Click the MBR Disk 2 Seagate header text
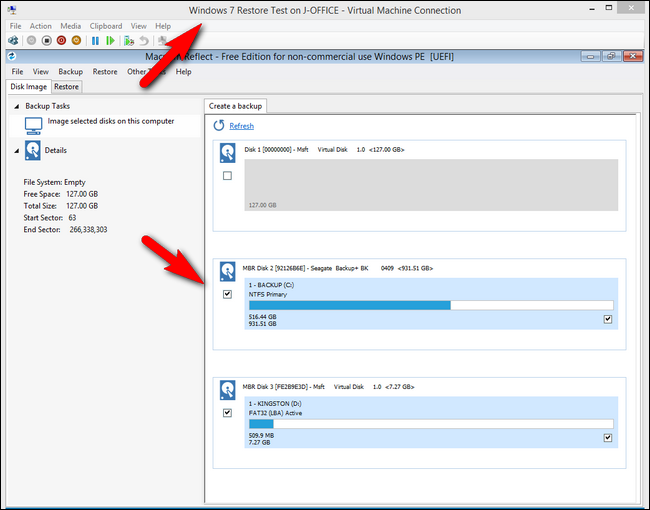The height and width of the screenshot is (510, 650). pos(337,268)
